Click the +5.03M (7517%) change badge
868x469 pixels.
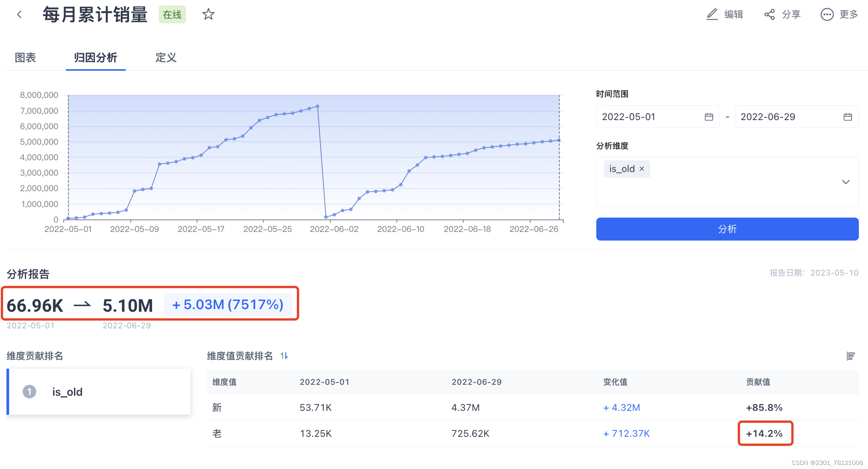[228, 304]
